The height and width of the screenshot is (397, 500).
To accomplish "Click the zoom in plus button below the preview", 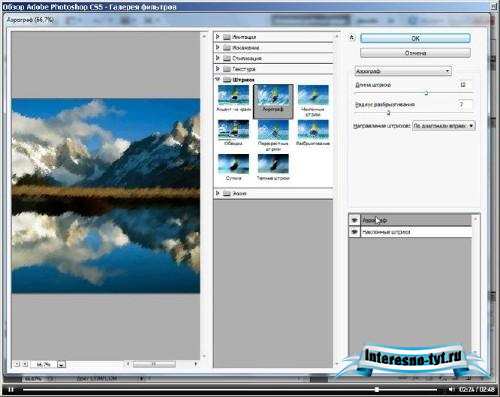I will (25, 364).
